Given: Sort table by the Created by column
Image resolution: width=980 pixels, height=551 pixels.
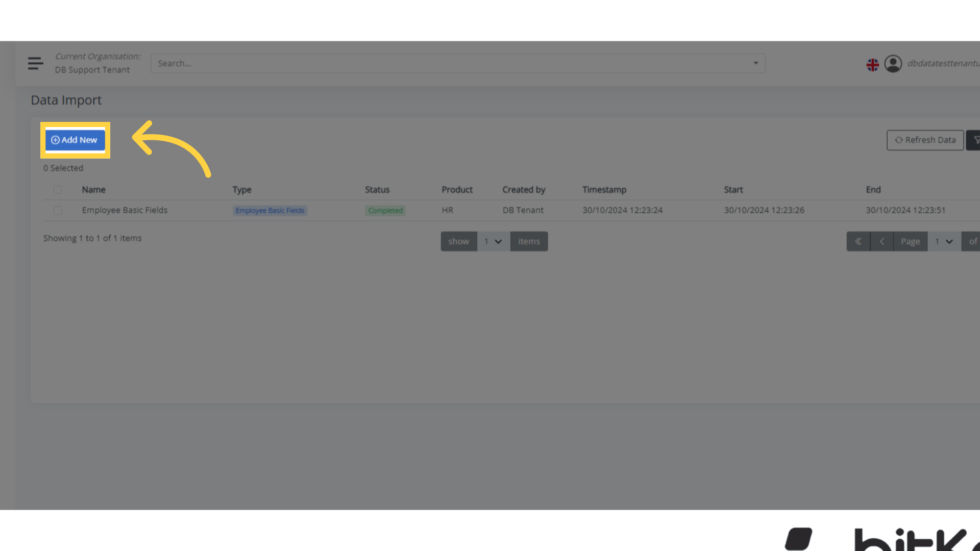Looking at the screenshot, I should 524,189.
